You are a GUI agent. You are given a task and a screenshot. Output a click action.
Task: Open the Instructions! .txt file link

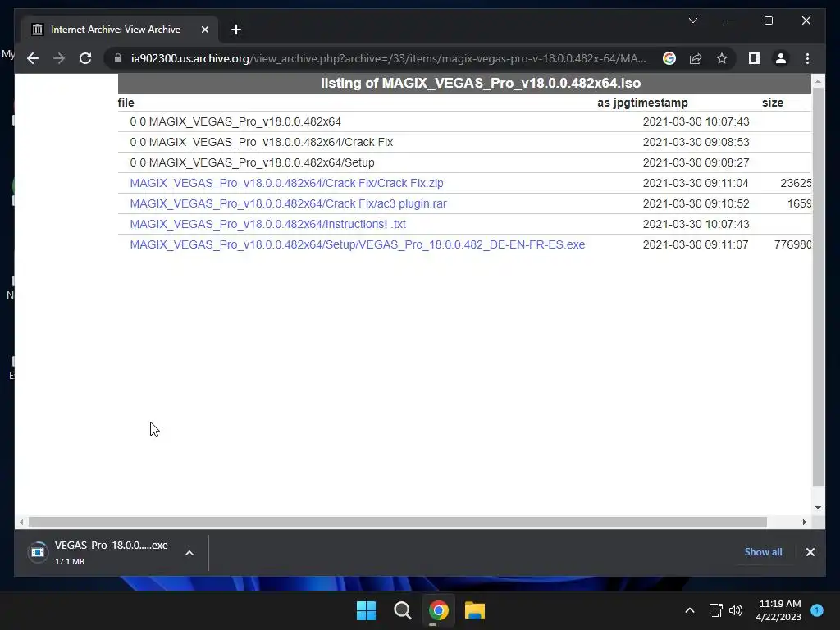pyautogui.click(x=268, y=224)
